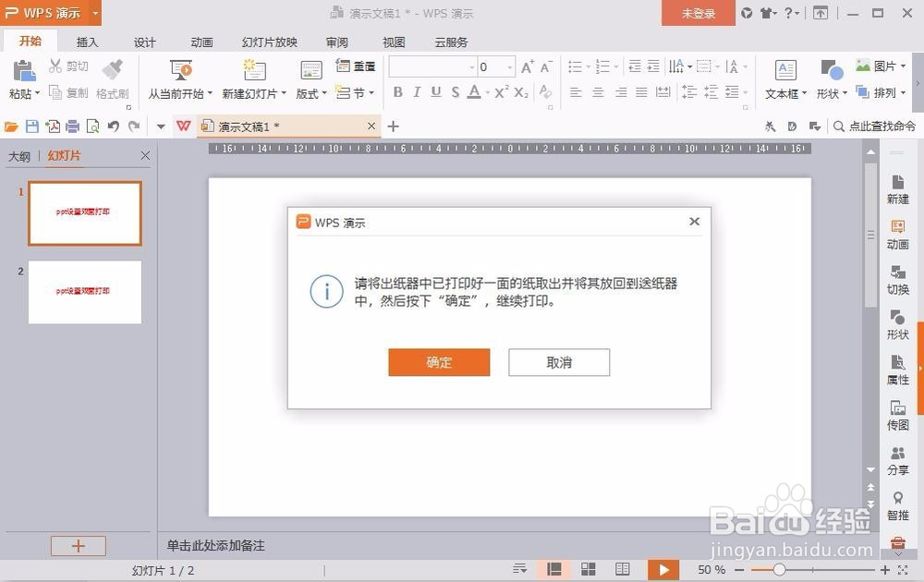The width and height of the screenshot is (924, 582).
Task: Click 单击此处添加备注 notes area
Action: click(215, 545)
